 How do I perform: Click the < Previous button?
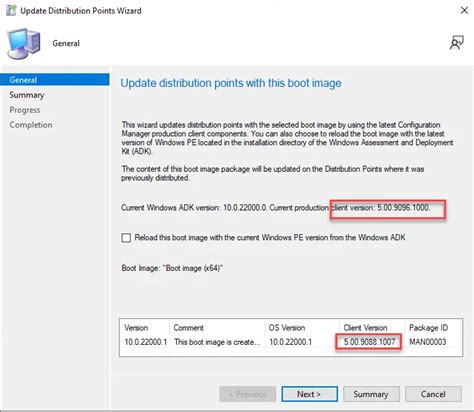(x=248, y=394)
